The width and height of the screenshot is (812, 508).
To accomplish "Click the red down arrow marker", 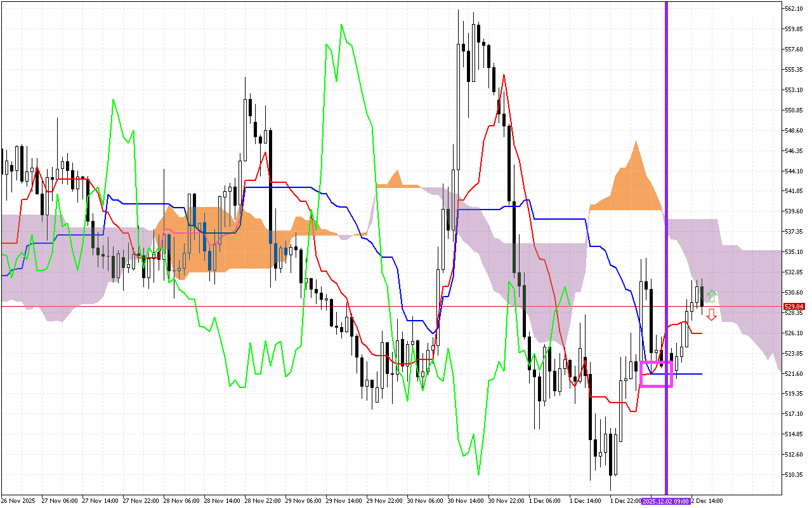I will (x=712, y=315).
